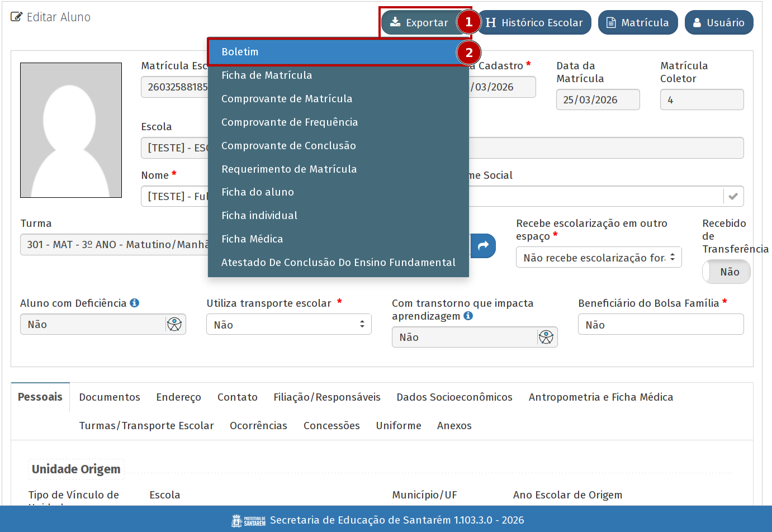Click the Usuário button
The width and height of the screenshot is (772, 532).
718,23
